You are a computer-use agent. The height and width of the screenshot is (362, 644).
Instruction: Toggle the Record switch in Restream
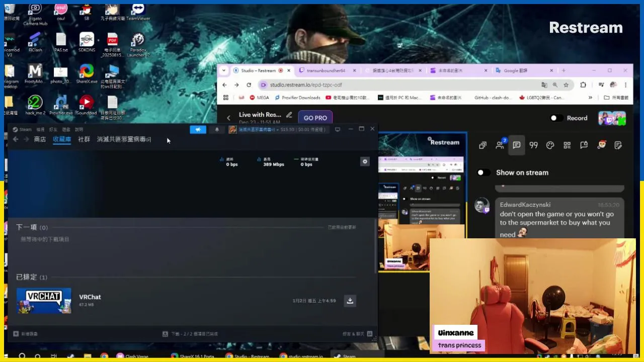pos(556,118)
